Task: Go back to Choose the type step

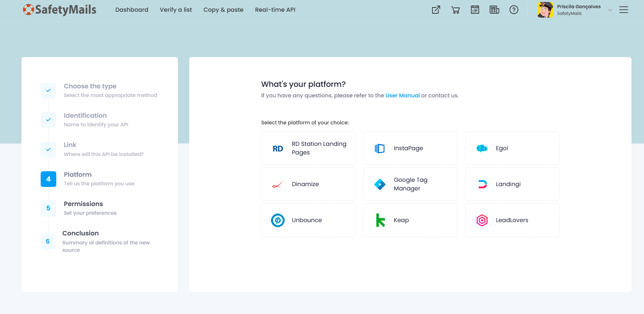Action: (x=90, y=86)
